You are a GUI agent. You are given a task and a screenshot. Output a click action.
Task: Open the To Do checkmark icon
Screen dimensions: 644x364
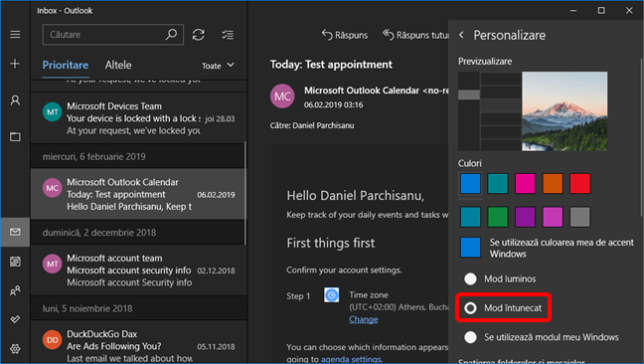pyautogui.click(x=15, y=319)
